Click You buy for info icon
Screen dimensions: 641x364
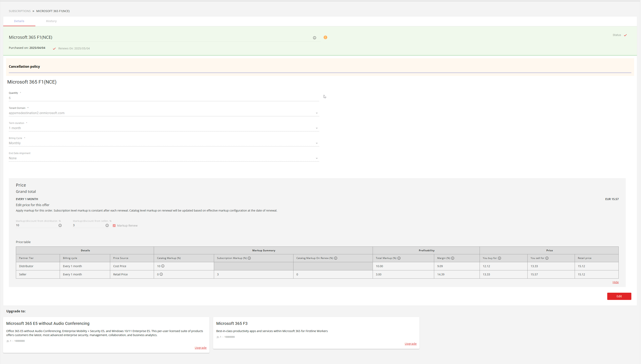499,258
